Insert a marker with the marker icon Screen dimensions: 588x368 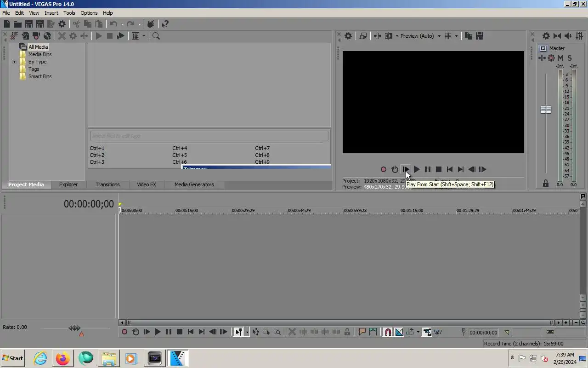click(362, 332)
